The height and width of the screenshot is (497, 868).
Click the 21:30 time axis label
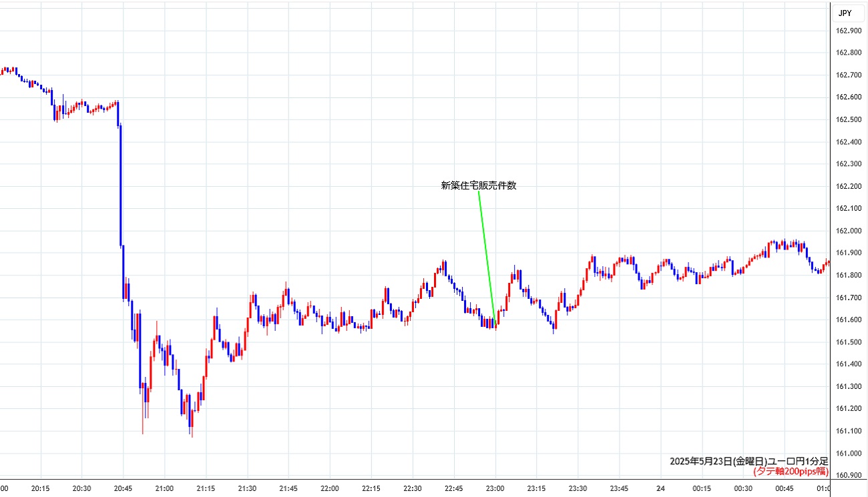(247, 488)
